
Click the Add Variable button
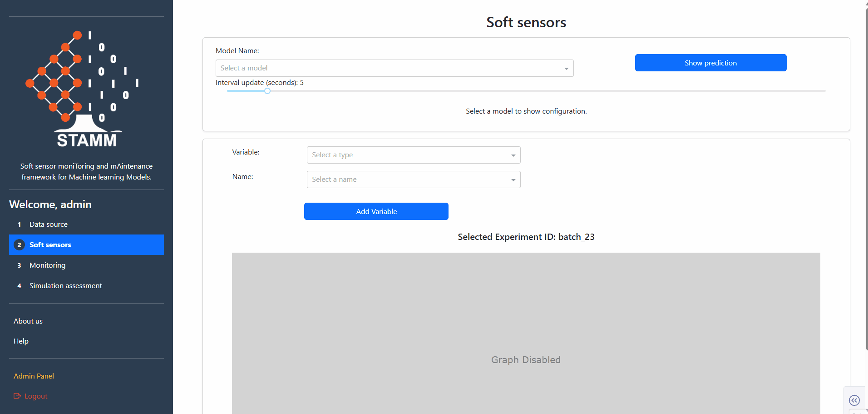coord(376,211)
